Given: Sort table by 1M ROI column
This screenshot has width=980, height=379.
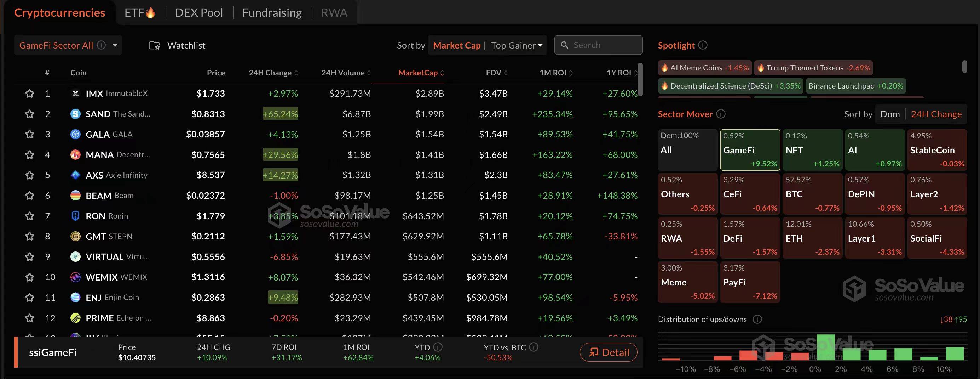Looking at the screenshot, I should tap(556, 73).
